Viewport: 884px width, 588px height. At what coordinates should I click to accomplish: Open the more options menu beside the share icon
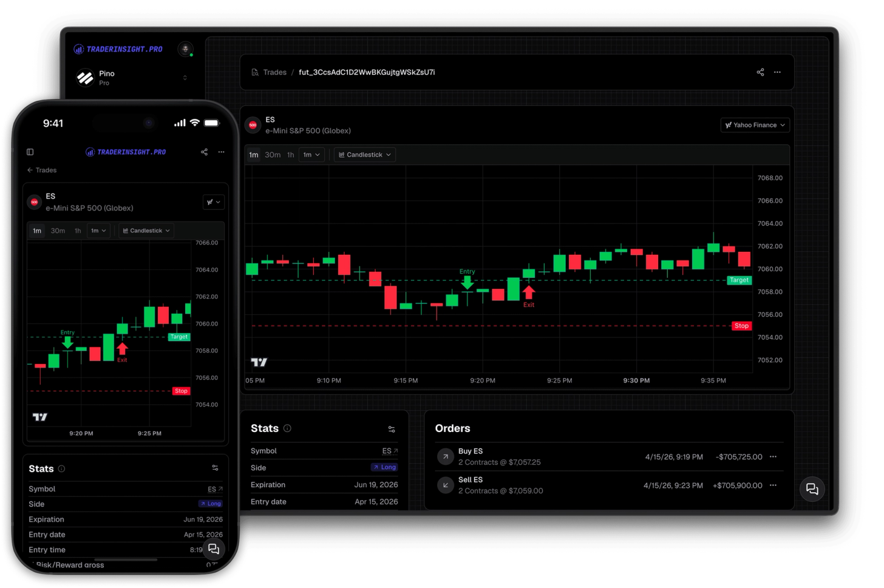tap(778, 72)
